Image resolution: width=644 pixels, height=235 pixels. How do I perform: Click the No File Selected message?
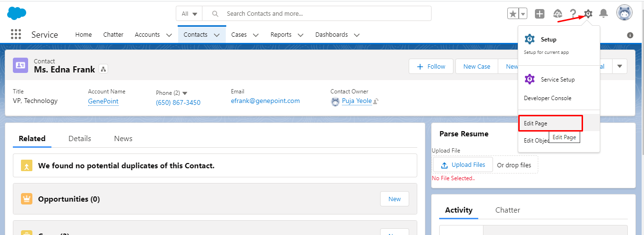[453, 178]
